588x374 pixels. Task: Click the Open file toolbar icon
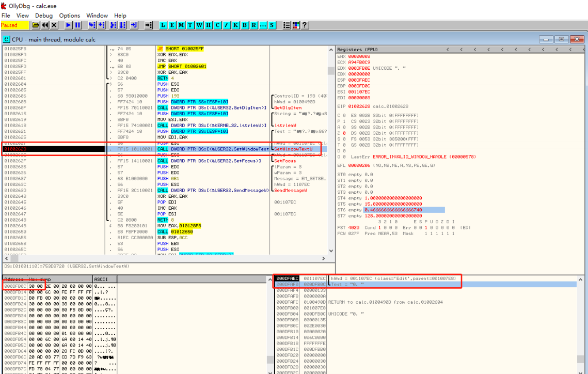(36, 25)
